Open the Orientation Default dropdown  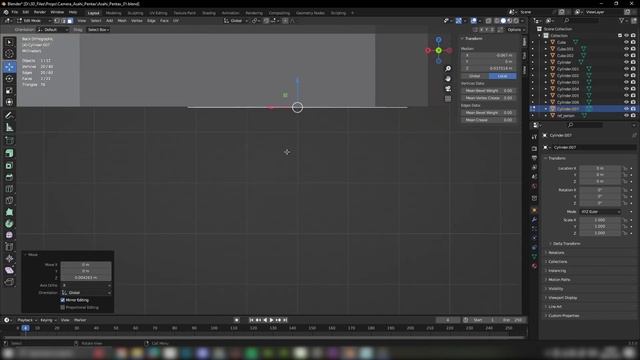click(53, 30)
